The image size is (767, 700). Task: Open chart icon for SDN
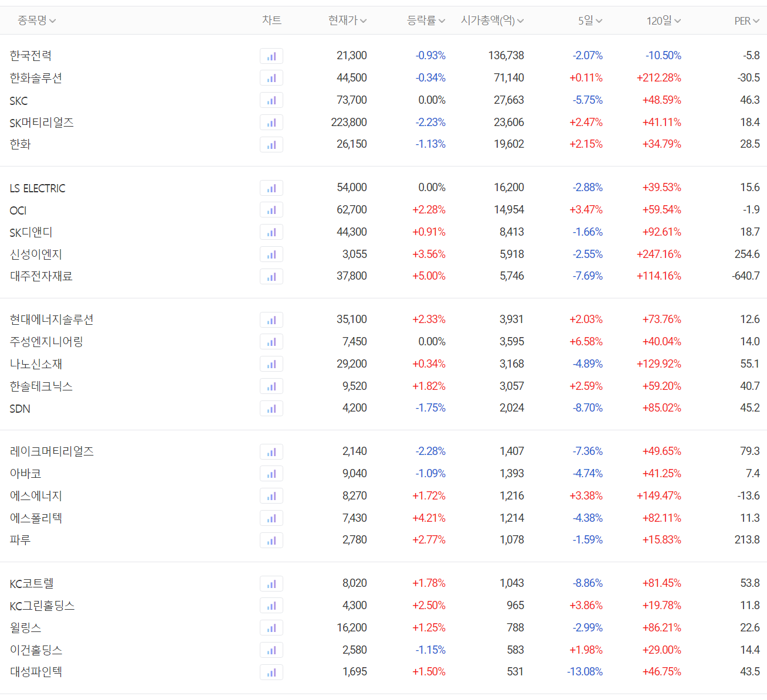click(x=271, y=409)
